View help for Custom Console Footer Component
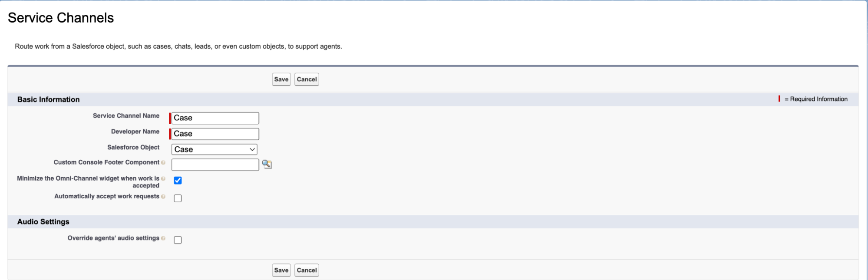868x280 pixels. 164,162
